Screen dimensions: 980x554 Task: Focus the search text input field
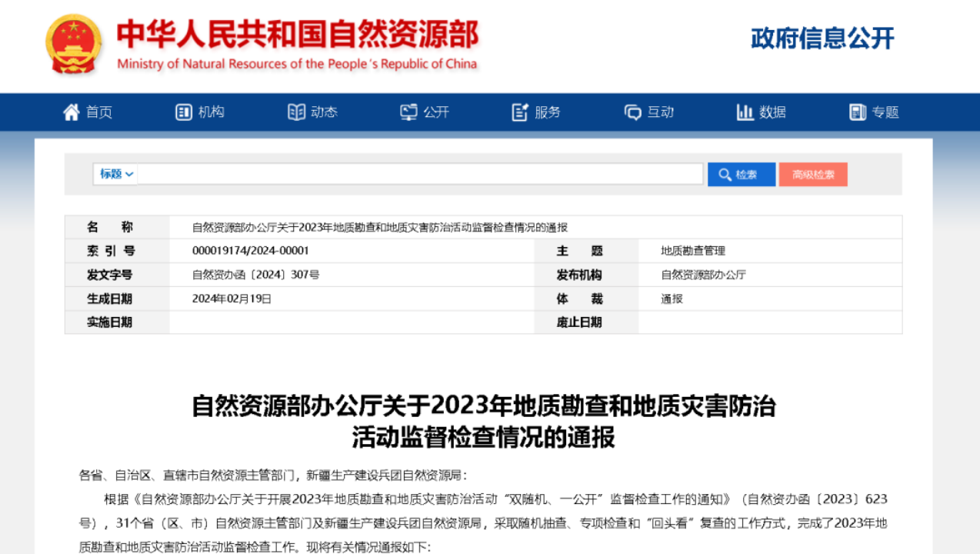tap(421, 174)
